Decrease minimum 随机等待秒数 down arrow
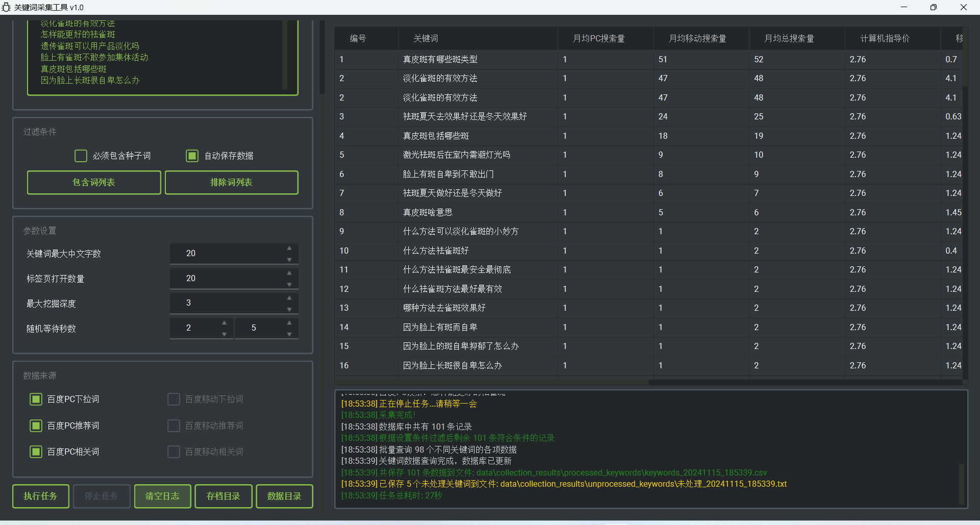 [x=224, y=334]
